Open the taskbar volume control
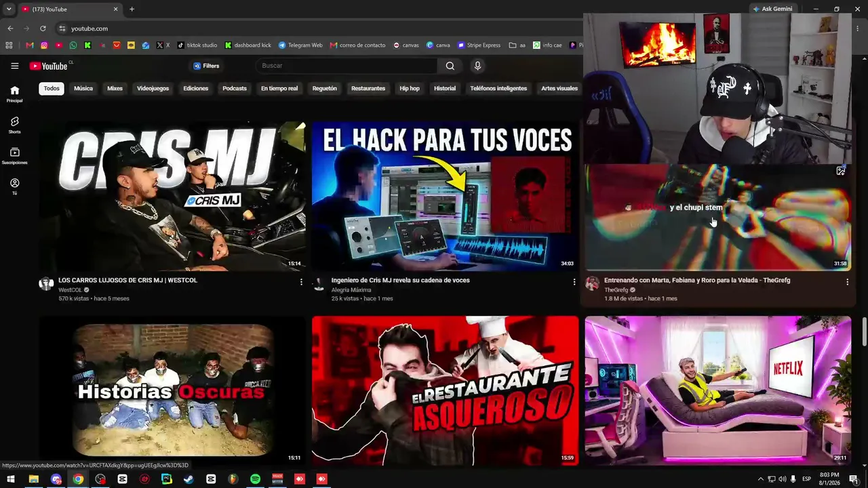The width and height of the screenshot is (868, 488). pos(782,479)
